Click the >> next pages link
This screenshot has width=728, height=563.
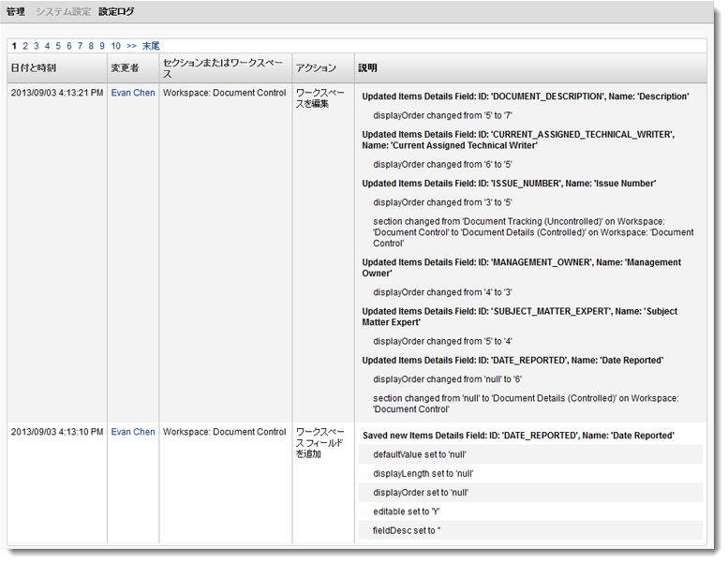click(131, 46)
